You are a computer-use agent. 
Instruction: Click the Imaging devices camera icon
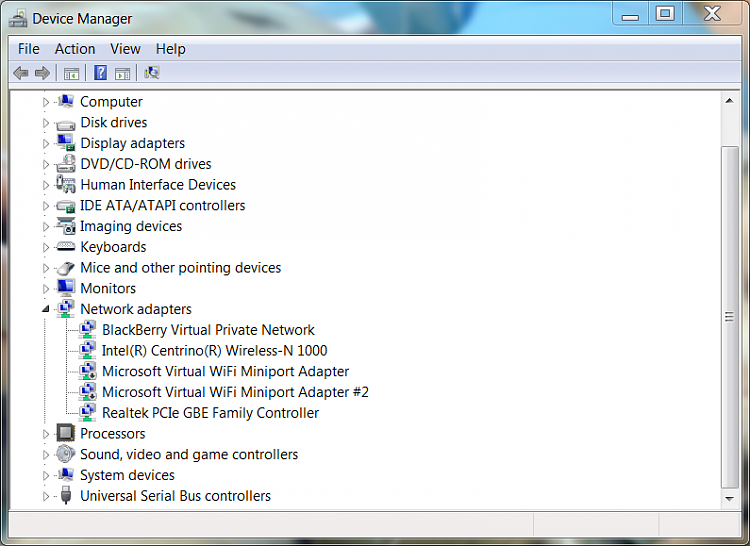[66, 226]
